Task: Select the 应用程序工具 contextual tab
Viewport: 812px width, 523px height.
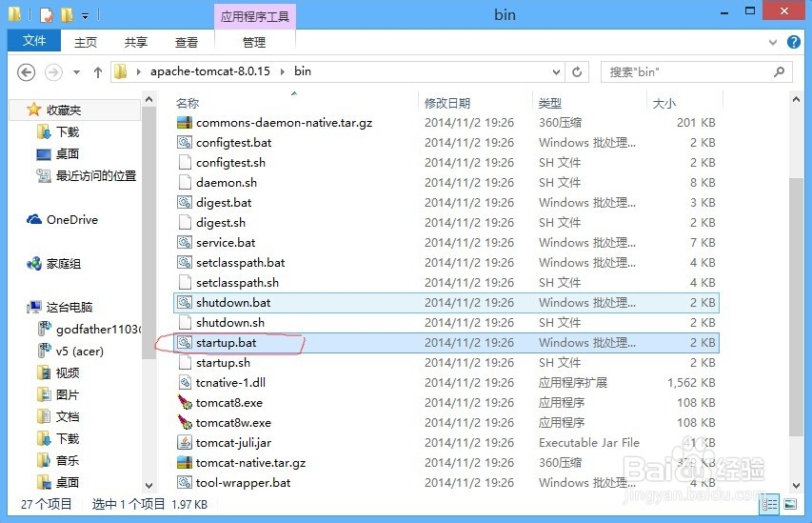Action: pyautogui.click(x=255, y=16)
